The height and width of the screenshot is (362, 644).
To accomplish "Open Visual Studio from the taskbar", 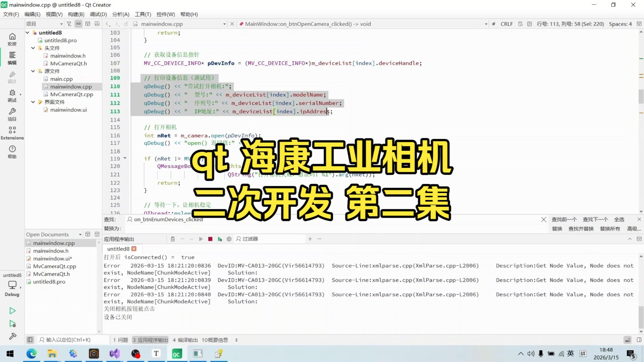I will pos(115,354).
